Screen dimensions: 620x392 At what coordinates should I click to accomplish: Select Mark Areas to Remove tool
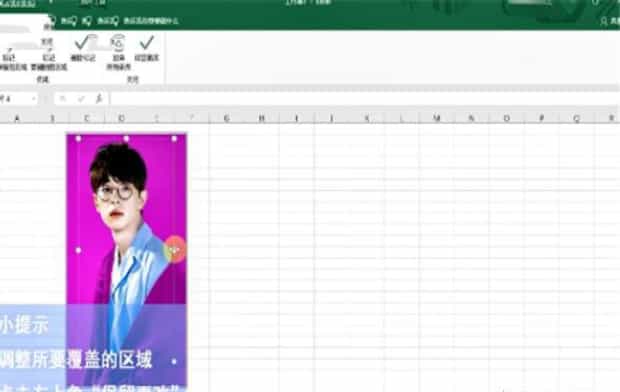pyautogui.click(x=49, y=59)
